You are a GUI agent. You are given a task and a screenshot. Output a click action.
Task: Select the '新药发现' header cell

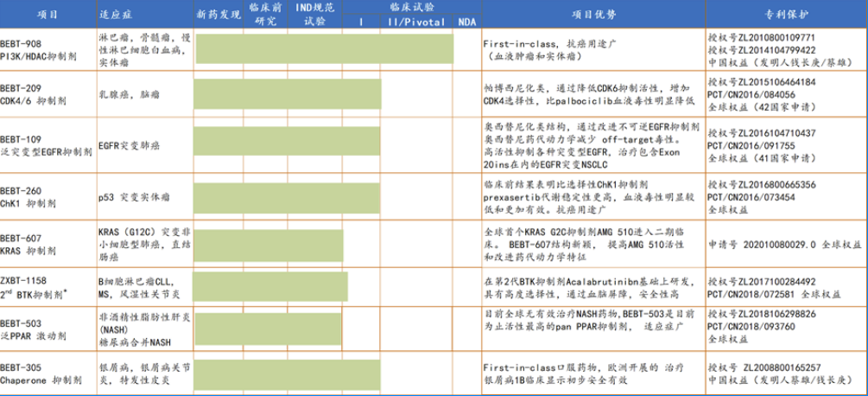[219, 15]
